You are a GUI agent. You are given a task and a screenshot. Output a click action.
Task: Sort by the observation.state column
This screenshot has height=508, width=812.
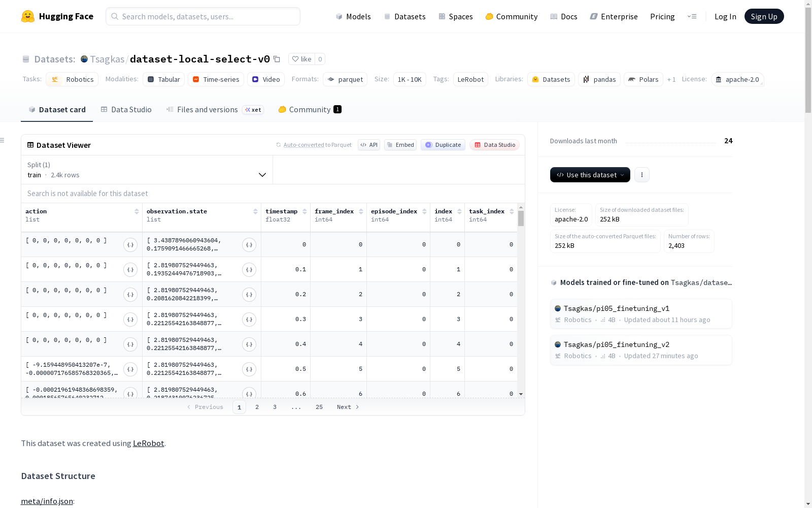(x=255, y=211)
